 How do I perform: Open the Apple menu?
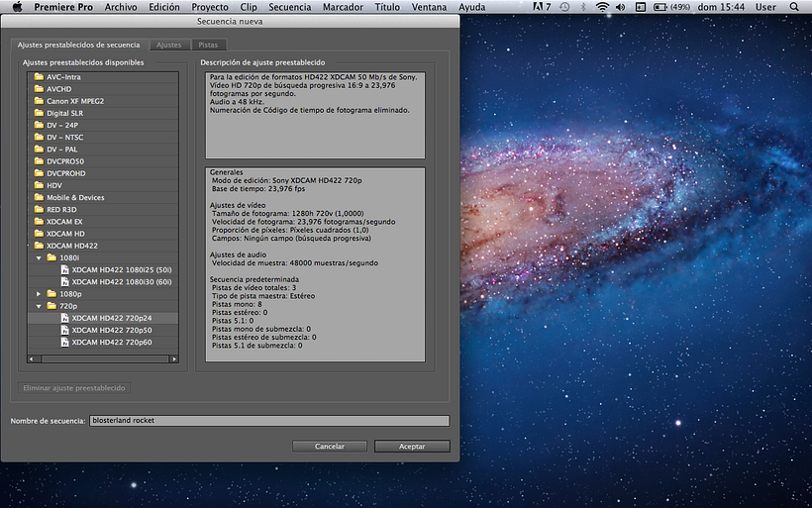[17, 7]
